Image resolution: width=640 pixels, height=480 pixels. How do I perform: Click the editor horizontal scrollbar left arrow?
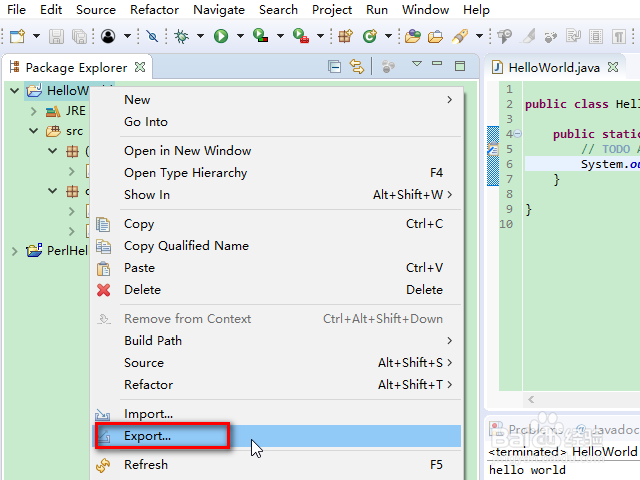[531, 400]
